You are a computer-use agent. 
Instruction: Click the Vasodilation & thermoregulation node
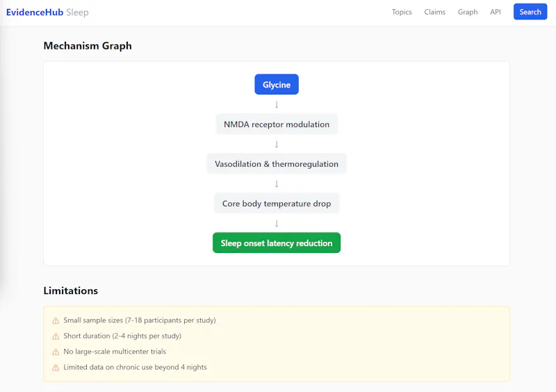click(x=277, y=164)
